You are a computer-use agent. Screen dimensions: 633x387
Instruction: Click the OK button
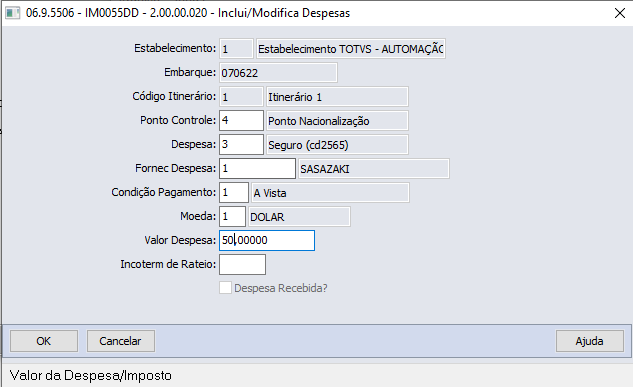44,341
